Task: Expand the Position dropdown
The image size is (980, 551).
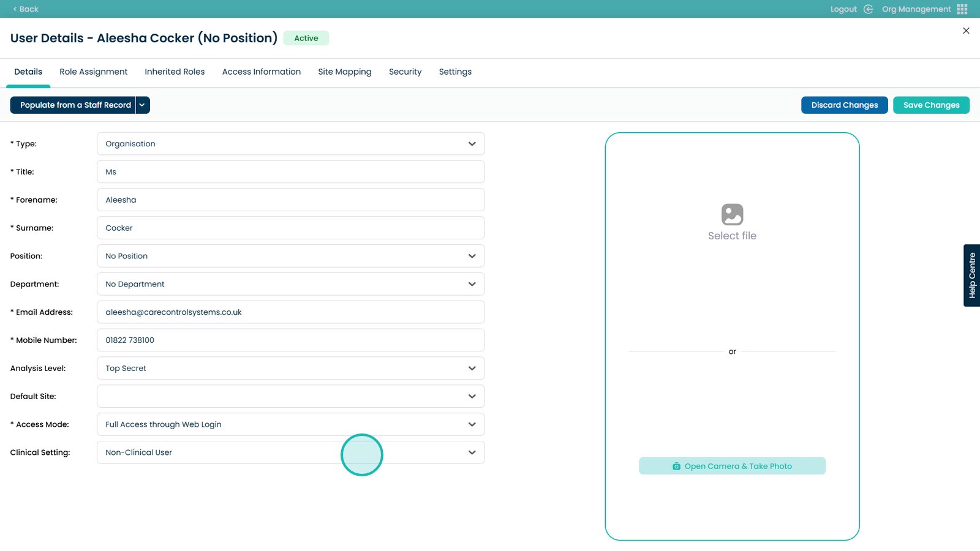Action: 290,256
